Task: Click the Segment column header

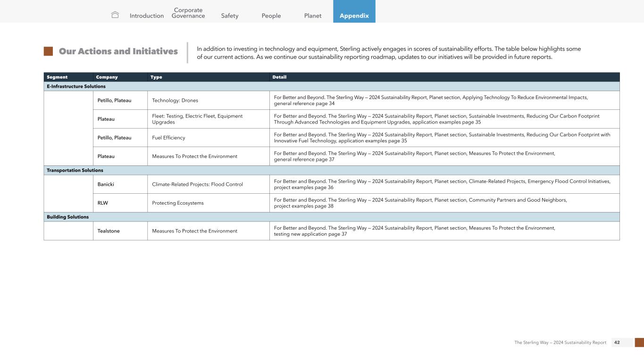Action: point(57,77)
